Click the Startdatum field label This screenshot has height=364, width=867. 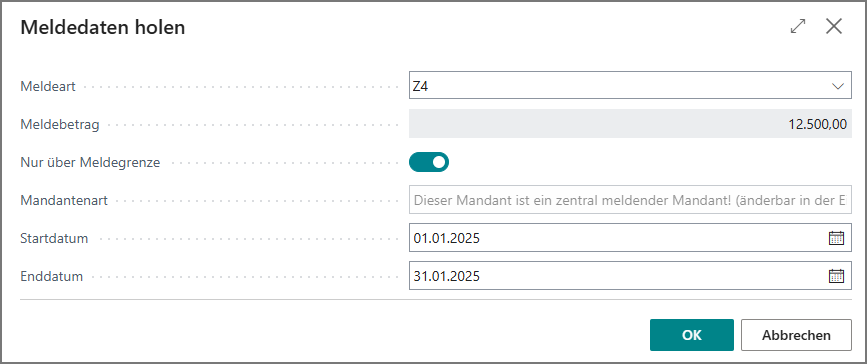[x=54, y=238]
